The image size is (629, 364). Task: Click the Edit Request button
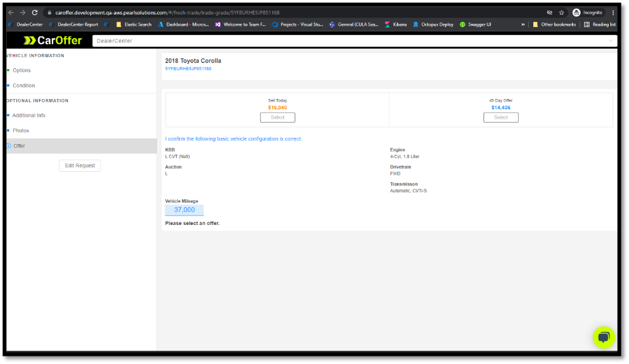(80, 165)
